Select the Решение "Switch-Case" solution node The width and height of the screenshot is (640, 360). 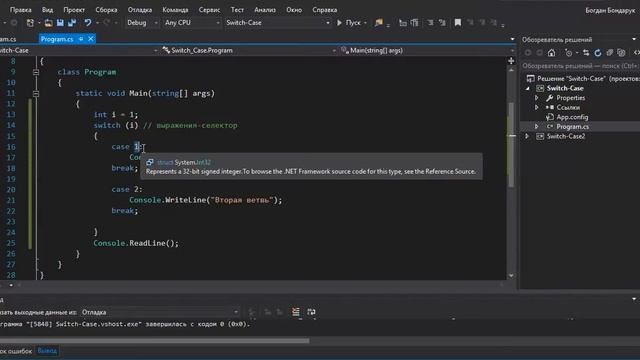click(x=582, y=78)
